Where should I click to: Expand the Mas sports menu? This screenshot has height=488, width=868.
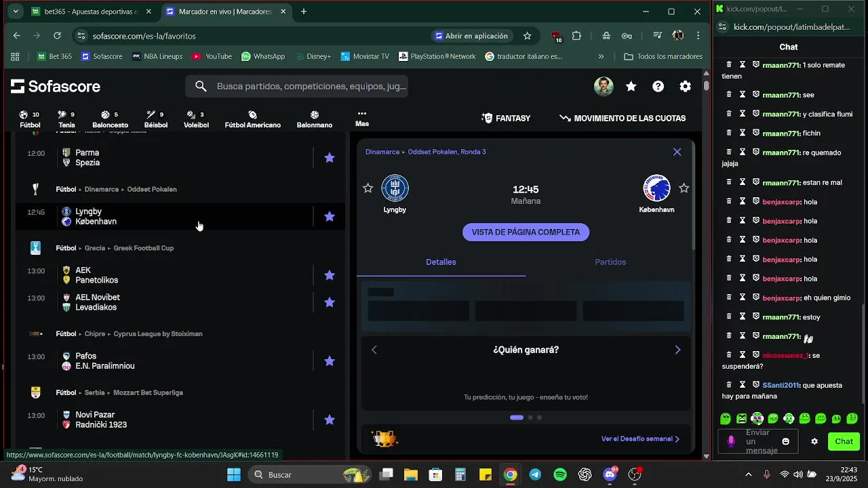pos(362,119)
